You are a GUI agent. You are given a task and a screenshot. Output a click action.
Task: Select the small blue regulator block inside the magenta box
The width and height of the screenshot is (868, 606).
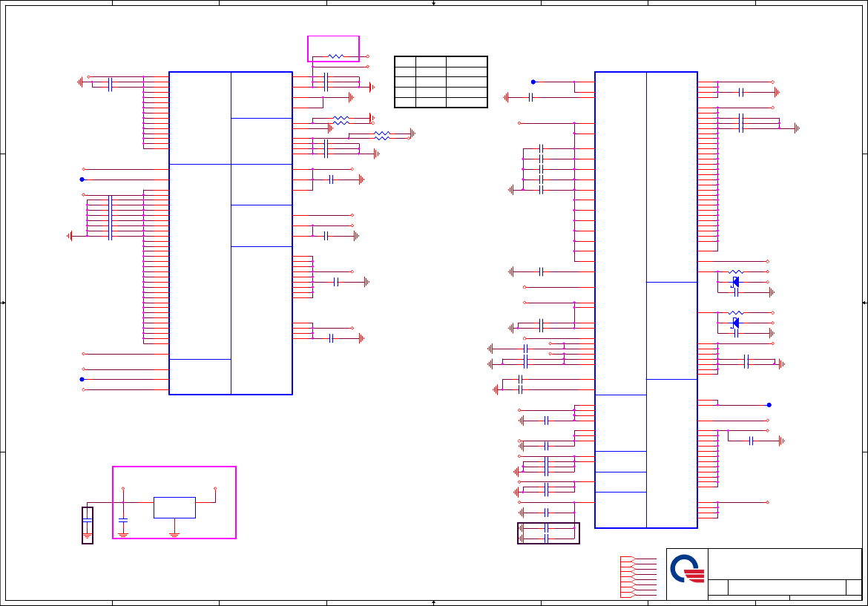pos(174,507)
